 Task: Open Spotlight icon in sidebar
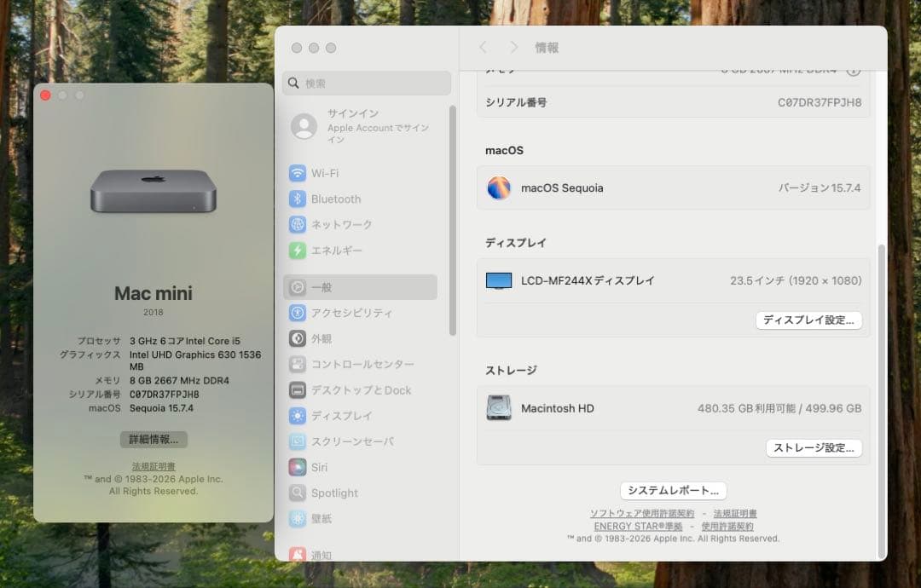tap(298, 493)
